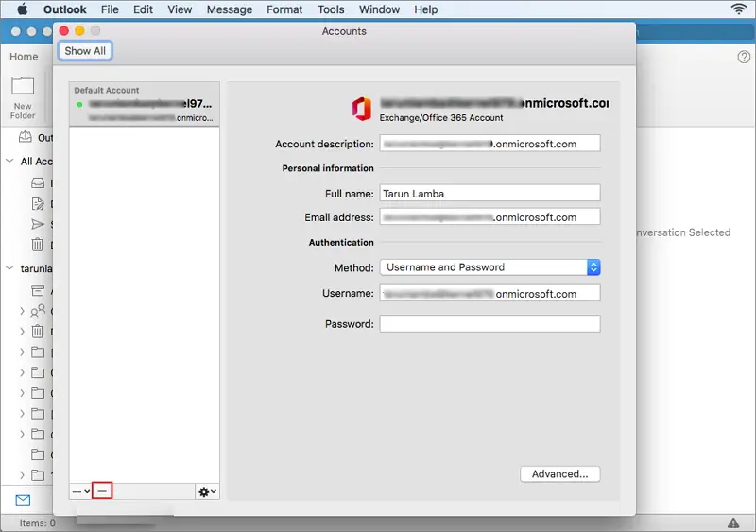Click the Home tab in Outlook window
This screenshot has width=756, height=532.
point(24,57)
